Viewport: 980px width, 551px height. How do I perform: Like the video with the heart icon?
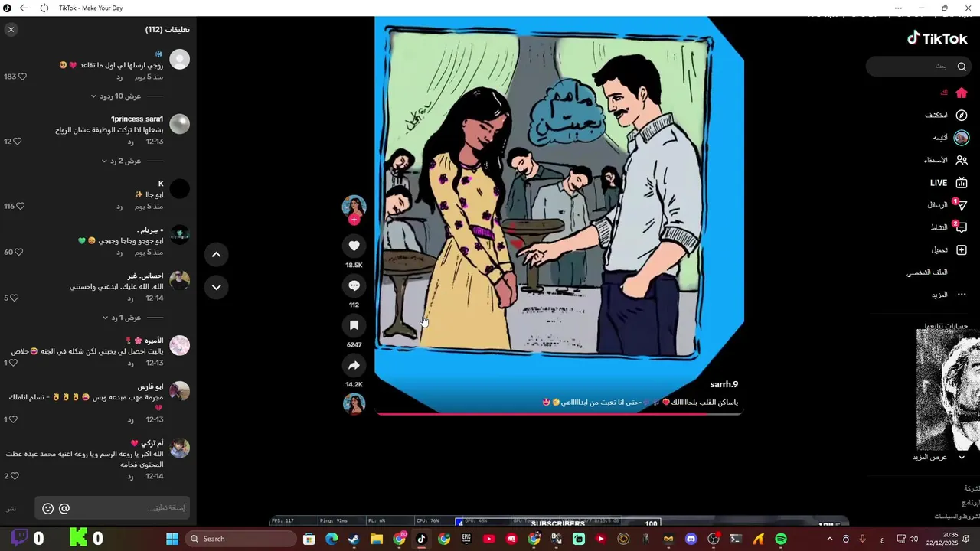coord(354,246)
